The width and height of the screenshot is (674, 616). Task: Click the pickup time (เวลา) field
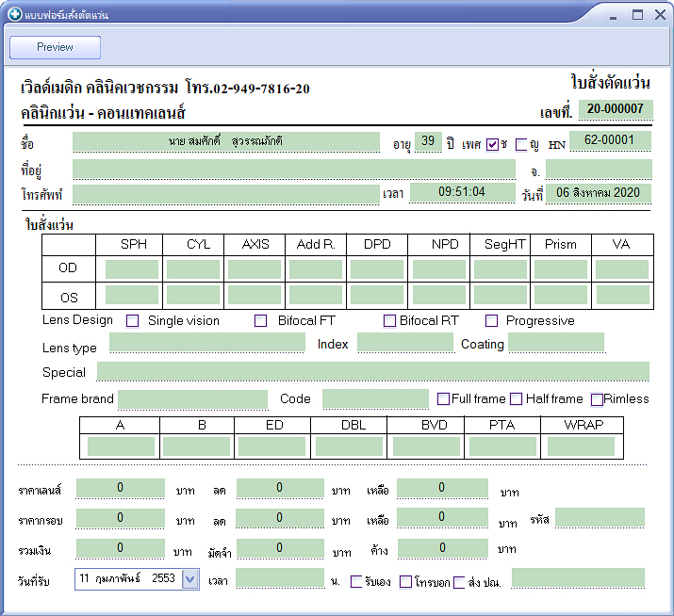pyautogui.click(x=280, y=577)
